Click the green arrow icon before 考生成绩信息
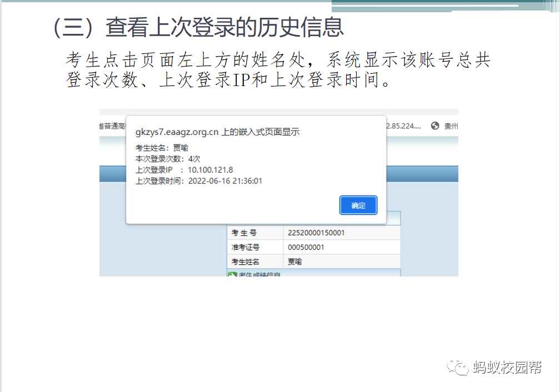 pyautogui.click(x=232, y=274)
